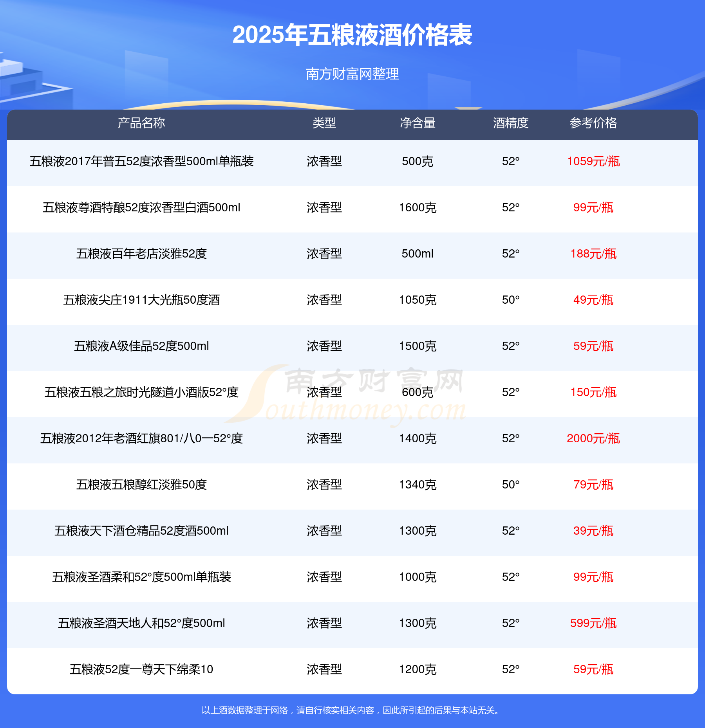Click the subtitle 南方财富网整理
Screen dimensions: 705x728
352,74
